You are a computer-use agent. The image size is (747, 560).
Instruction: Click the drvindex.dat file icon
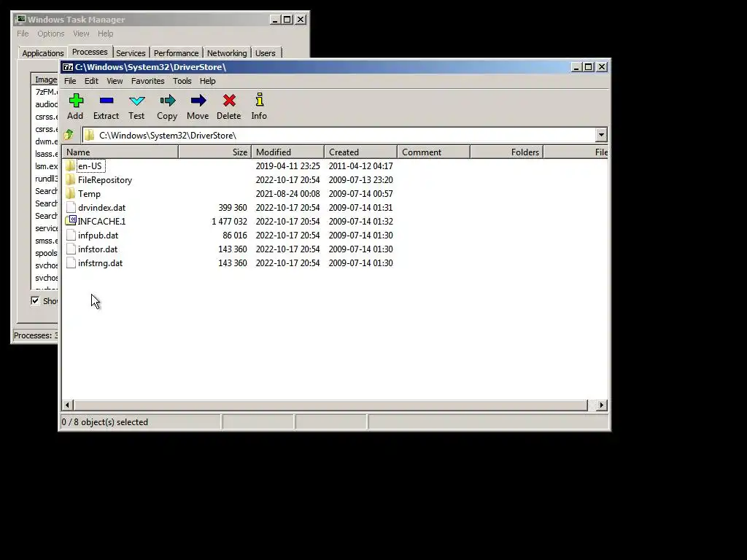(71, 207)
